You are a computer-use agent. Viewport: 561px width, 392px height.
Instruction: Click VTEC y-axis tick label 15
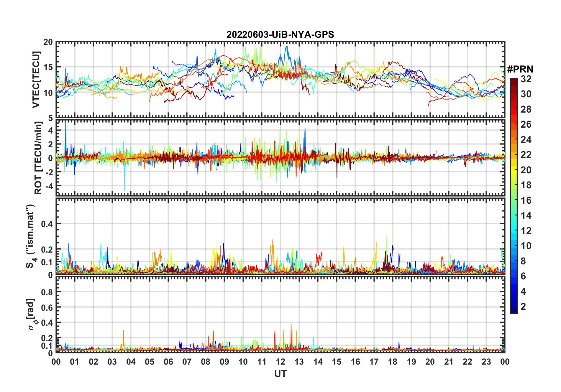point(48,67)
